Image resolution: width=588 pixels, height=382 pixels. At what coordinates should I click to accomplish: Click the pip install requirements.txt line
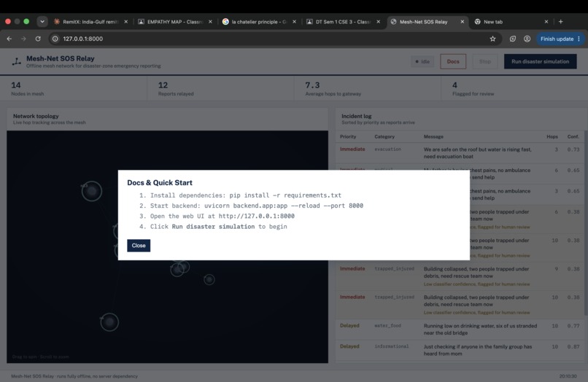[x=246, y=195]
